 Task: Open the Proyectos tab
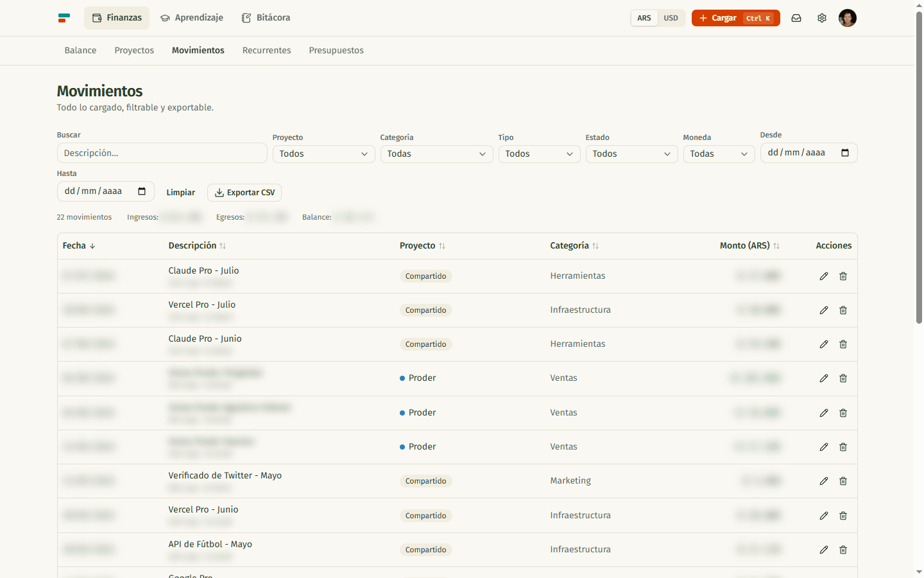point(134,50)
